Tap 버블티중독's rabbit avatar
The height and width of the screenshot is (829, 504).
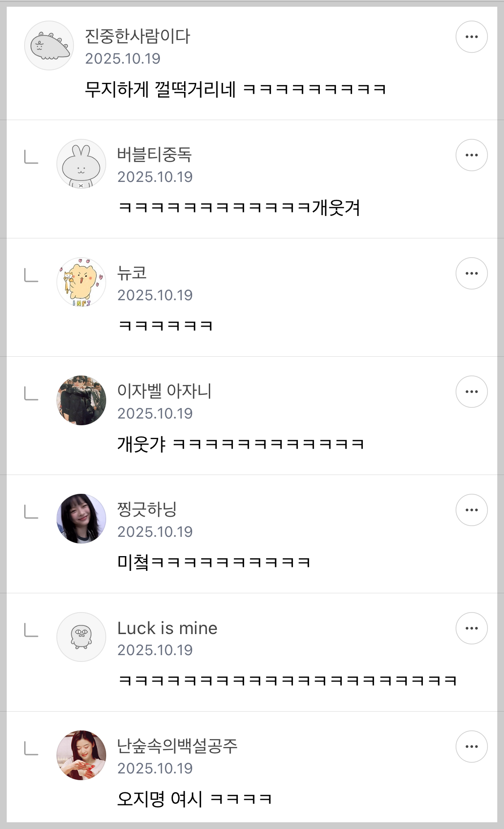point(81,164)
